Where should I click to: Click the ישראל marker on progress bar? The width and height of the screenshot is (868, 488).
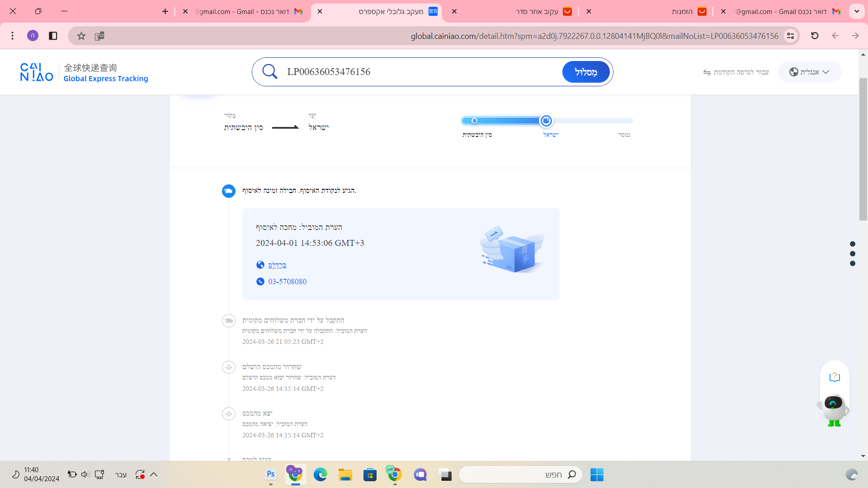(x=546, y=121)
